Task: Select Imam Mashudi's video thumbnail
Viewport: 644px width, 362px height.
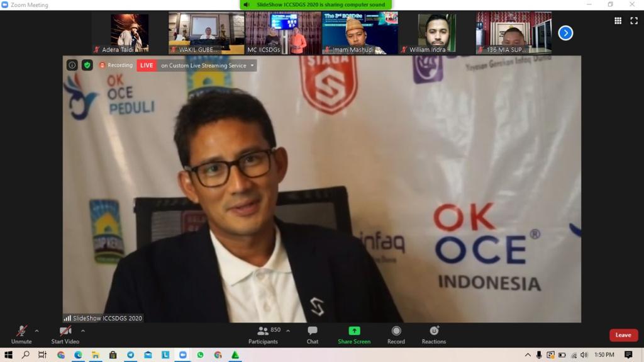Action: [x=360, y=33]
